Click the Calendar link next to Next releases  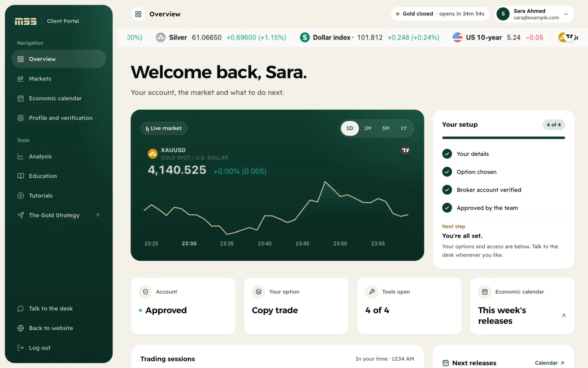549,363
